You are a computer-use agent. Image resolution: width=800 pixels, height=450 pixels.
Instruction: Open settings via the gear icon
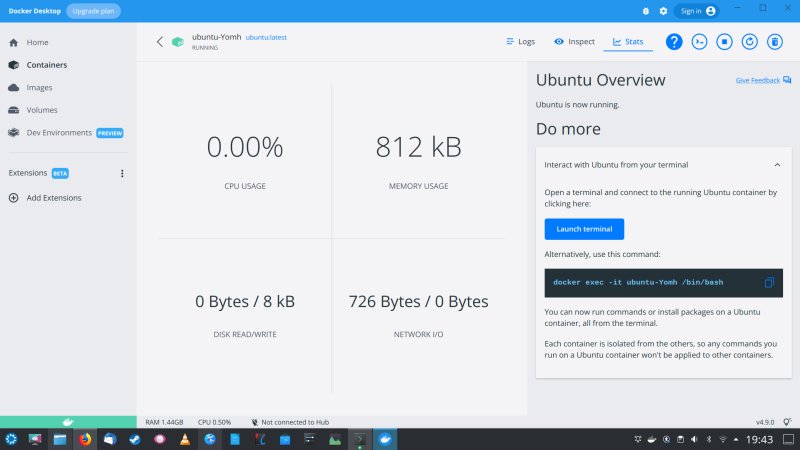662,11
